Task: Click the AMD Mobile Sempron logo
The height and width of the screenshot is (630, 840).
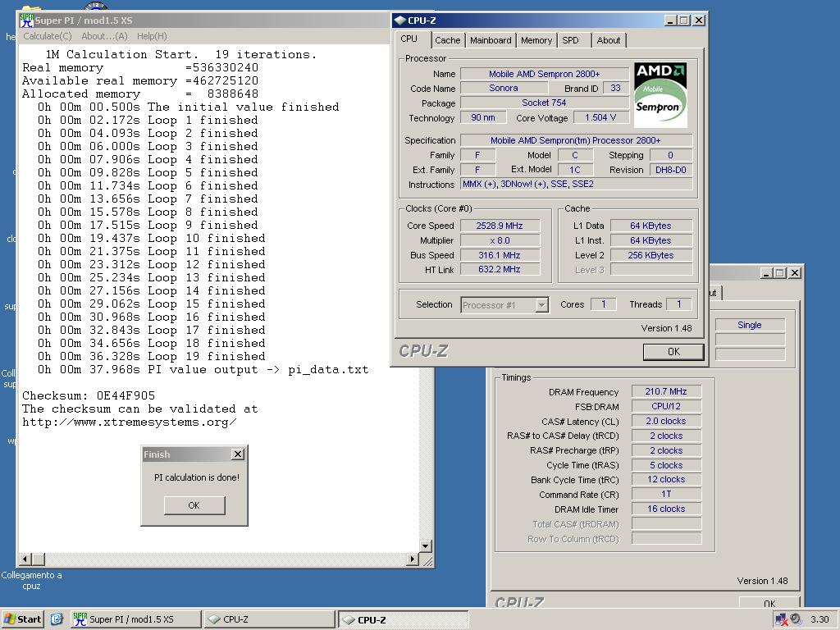Action: 660,95
